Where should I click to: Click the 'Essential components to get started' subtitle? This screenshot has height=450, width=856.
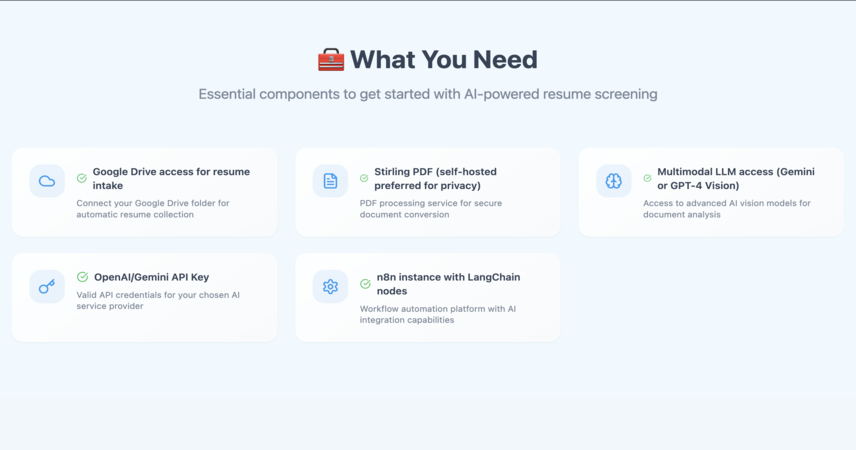428,94
